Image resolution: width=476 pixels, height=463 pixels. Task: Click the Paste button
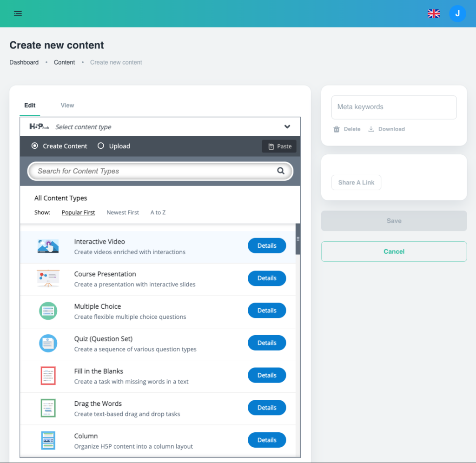click(279, 146)
